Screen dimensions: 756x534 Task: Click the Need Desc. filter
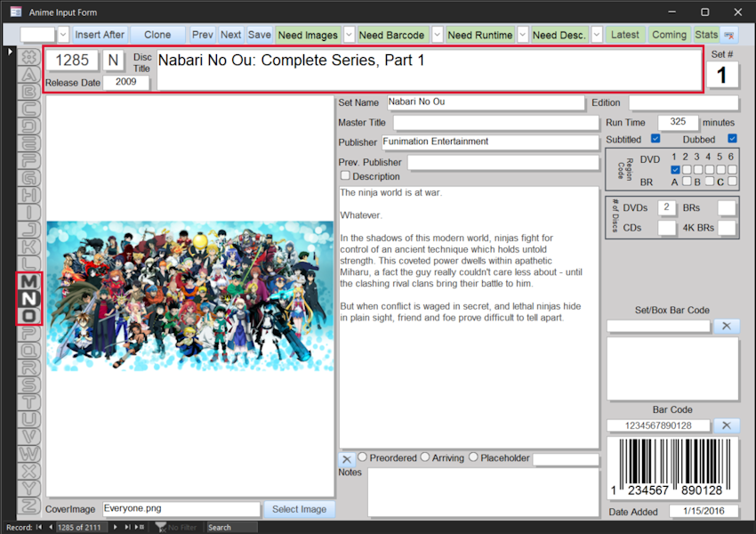click(x=559, y=35)
